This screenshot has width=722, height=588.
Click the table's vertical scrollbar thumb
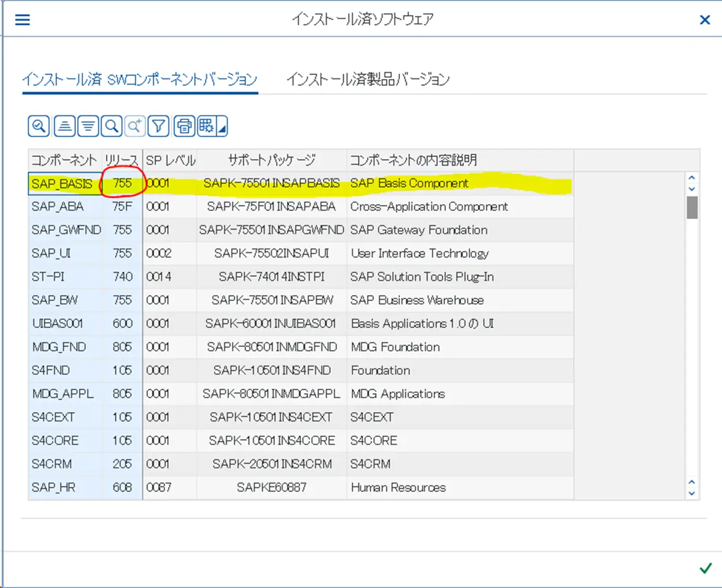(692, 208)
